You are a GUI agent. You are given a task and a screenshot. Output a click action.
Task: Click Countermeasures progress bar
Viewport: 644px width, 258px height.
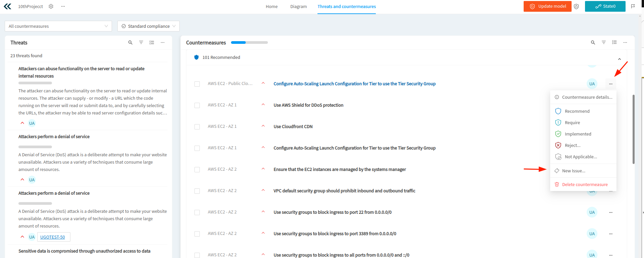click(x=249, y=42)
